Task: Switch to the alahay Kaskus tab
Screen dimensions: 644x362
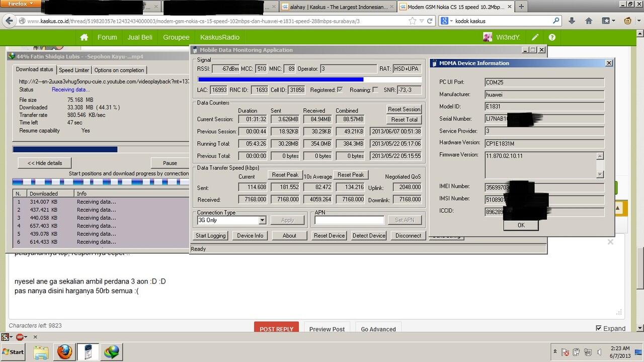Action: coord(338,7)
